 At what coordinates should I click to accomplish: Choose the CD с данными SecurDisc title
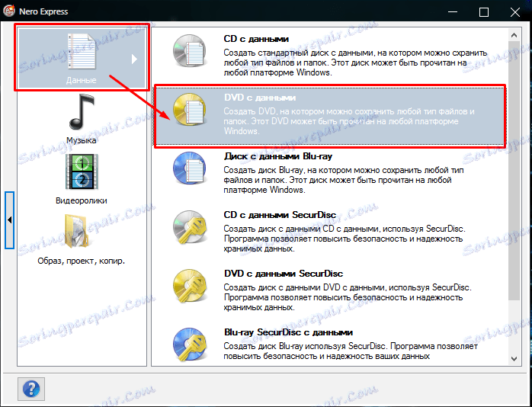280,215
